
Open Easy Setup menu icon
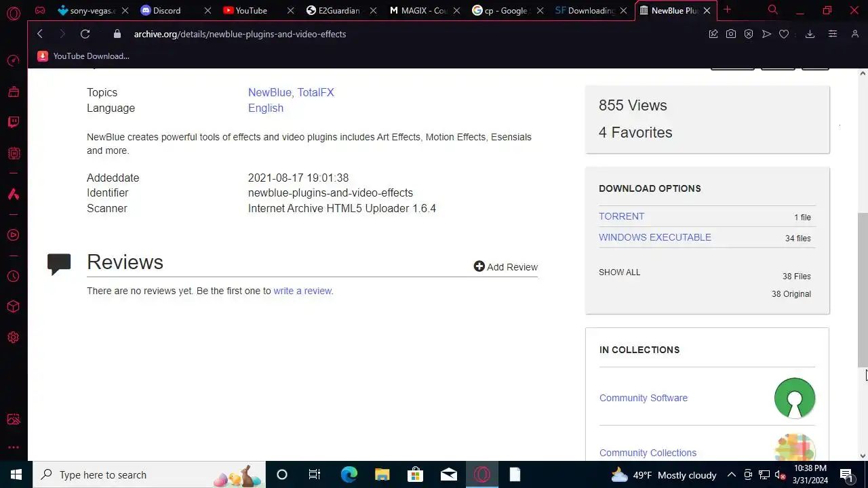833,34
